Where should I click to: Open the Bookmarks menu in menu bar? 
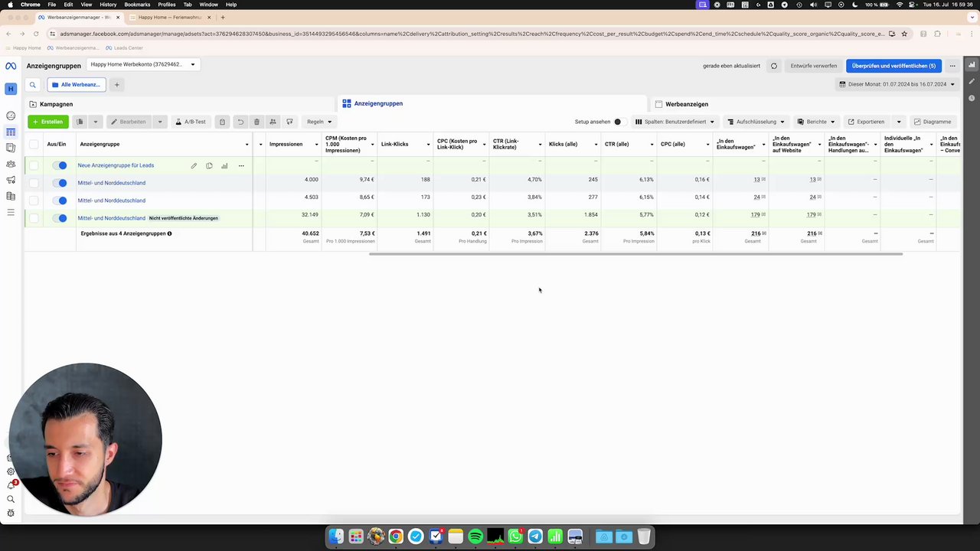[137, 5]
